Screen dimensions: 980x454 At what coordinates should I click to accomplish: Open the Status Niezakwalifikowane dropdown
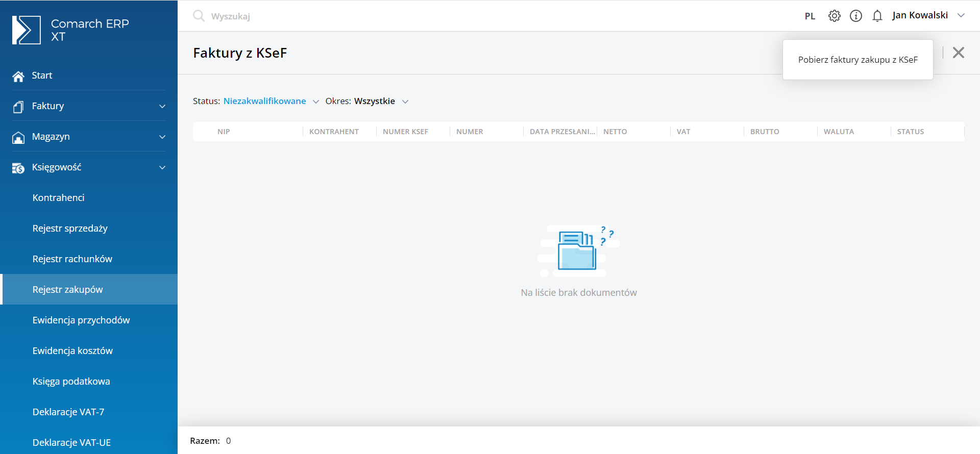[x=271, y=101]
